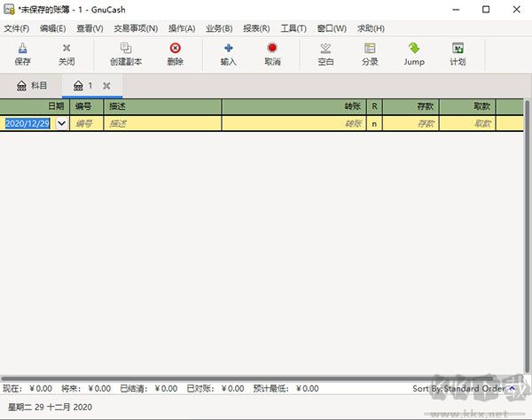Expand the Sort By Standard Order arrow
Screen dimensions: 532x420
point(512,388)
